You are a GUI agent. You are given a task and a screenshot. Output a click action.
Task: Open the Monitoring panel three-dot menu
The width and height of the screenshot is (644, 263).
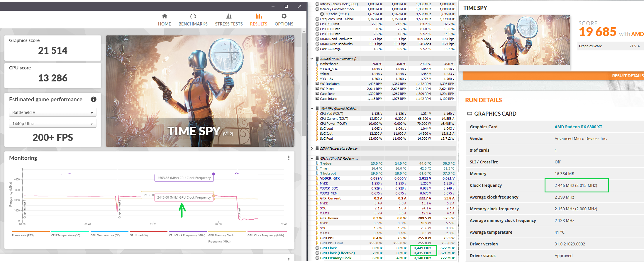click(289, 158)
